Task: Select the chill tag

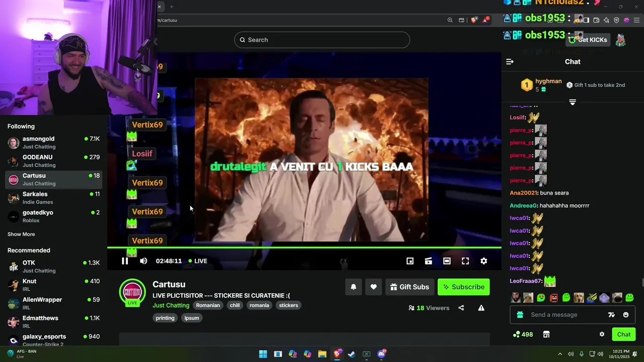Action: coord(235,305)
